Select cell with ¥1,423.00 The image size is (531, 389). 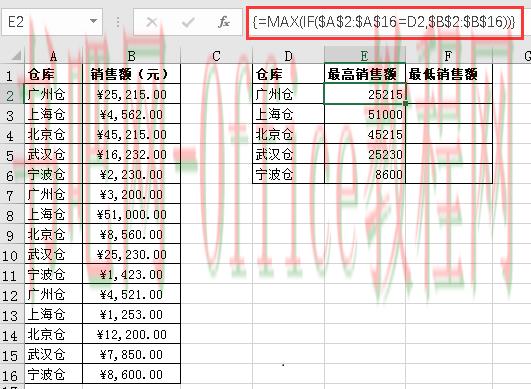131,274
